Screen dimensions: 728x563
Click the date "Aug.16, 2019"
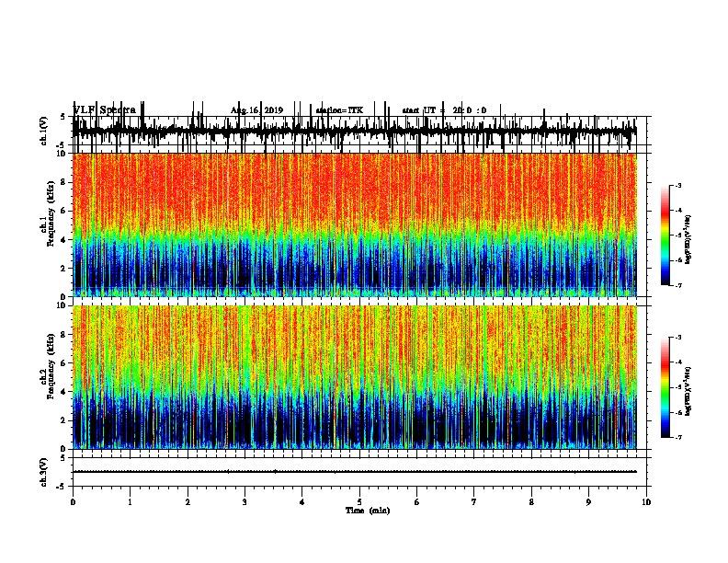[256, 110]
